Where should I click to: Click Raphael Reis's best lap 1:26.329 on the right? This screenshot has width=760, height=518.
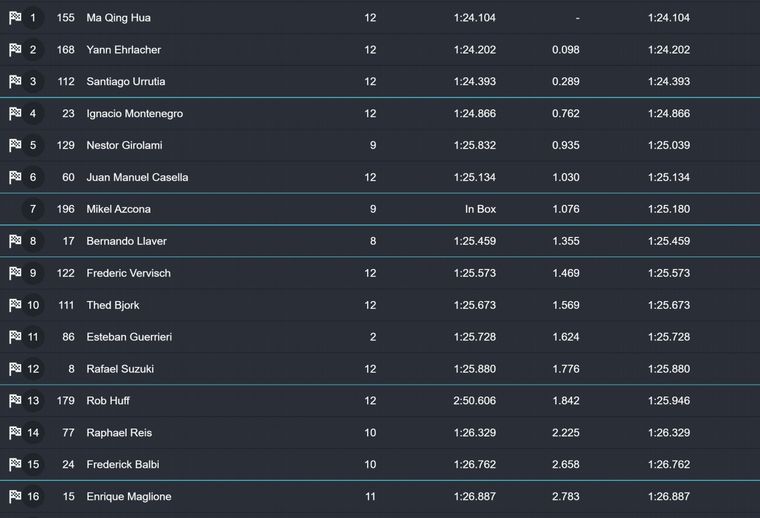(668, 433)
